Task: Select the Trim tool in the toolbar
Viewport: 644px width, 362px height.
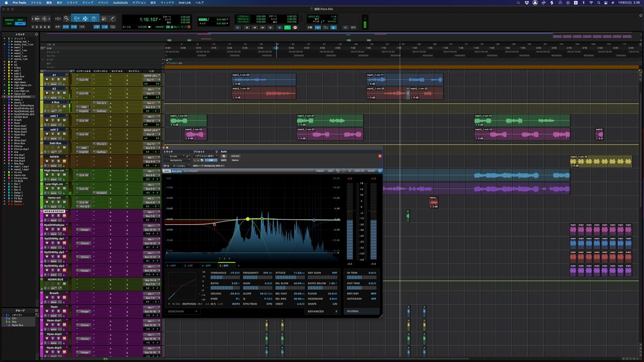Action: pos(77,18)
